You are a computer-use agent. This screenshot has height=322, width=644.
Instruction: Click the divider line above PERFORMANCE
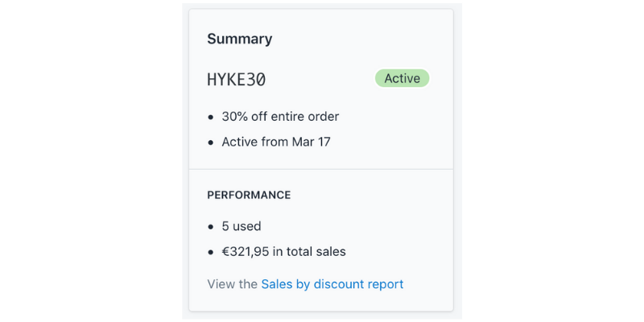320,169
